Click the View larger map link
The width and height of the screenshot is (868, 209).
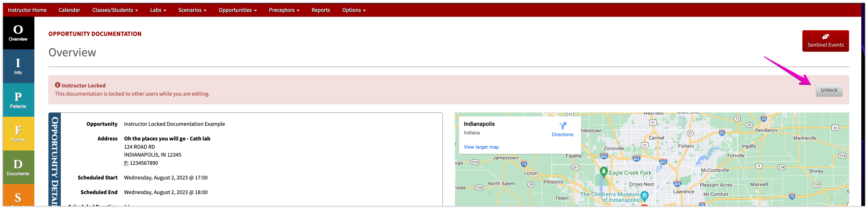(x=481, y=147)
